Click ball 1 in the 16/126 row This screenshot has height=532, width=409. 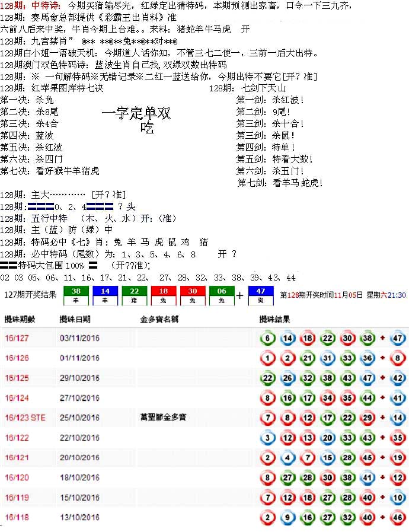[x=267, y=358]
